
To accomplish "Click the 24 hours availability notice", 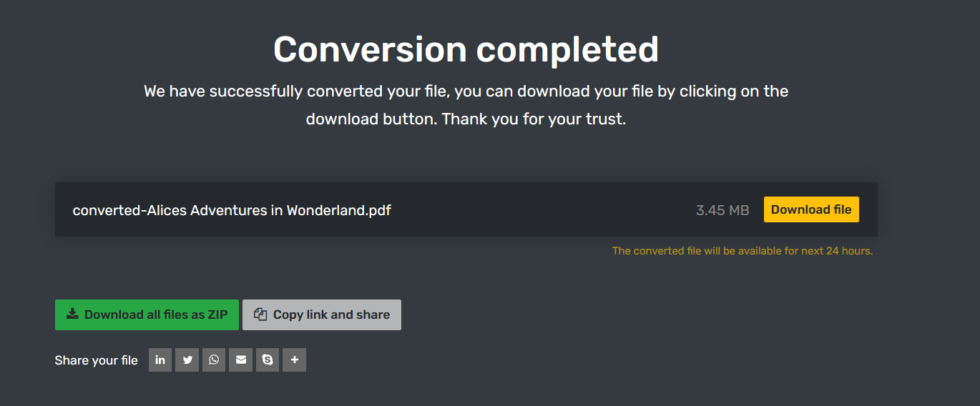I will coord(743,251).
